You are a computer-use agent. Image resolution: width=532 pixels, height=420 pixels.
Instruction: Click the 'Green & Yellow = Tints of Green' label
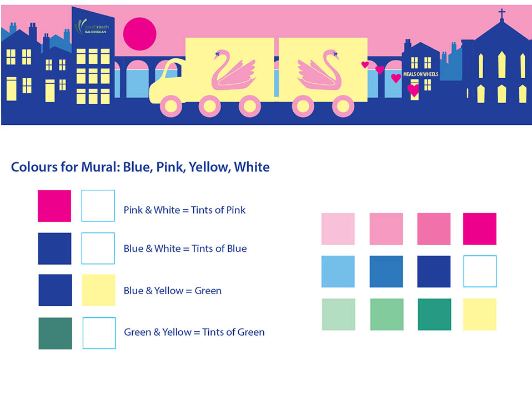tap(194, 332)
